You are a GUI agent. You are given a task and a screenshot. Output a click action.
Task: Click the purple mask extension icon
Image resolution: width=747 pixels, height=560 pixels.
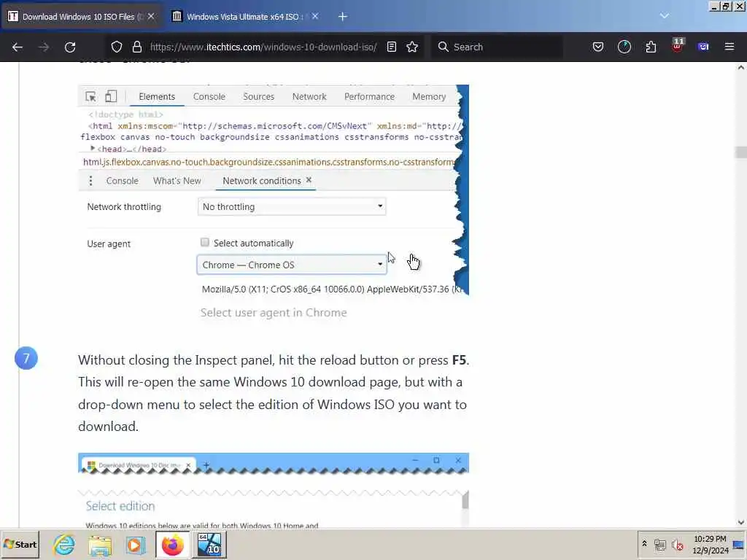click(703, 47)
